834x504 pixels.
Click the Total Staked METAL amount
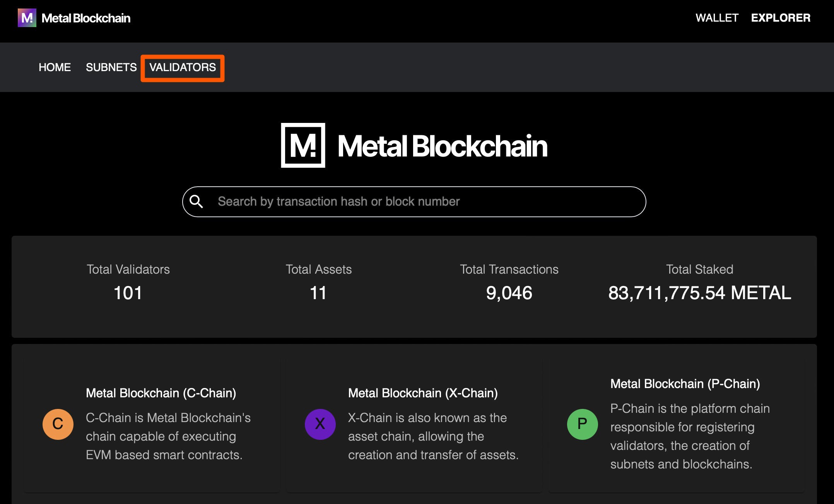coord(699,293)
